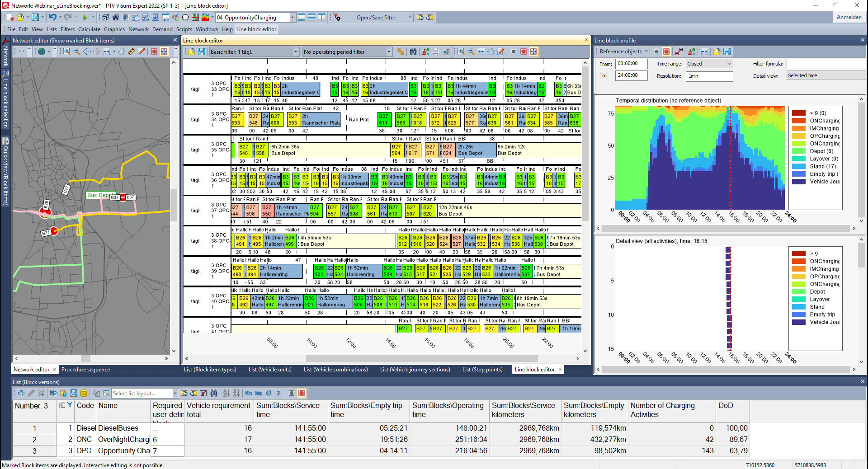Click the Add row plus icon in Block versions list
This screenshot has height=469, width=868.
21,393
